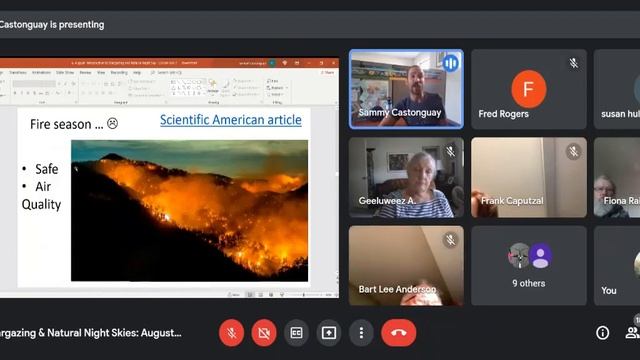This screenshot has height=360, width=640.
Task: Open the shapes gallery in PowerPoint ribbon
Action: point(187,87)
